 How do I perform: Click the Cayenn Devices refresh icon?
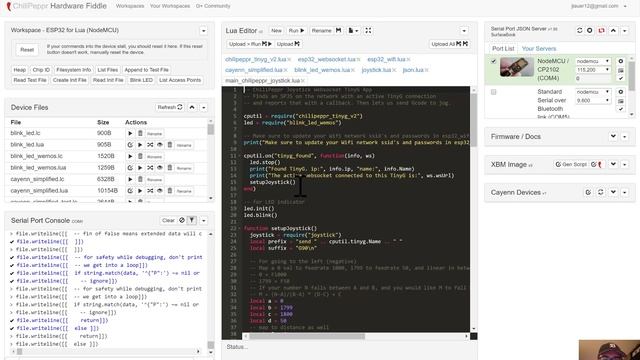(x=600, y=192)
